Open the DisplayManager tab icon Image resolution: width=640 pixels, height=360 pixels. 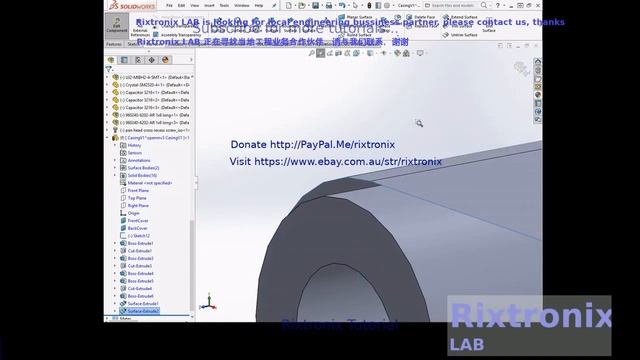click(x=165, y=60)
